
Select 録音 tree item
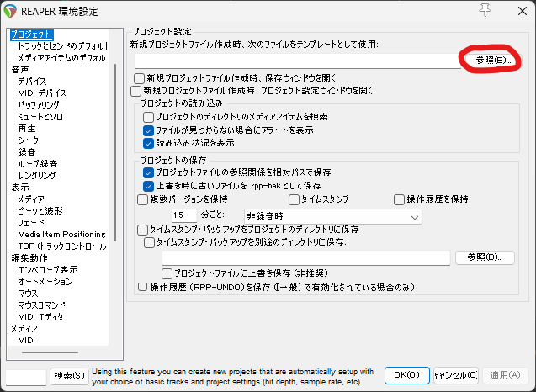[27, 152]
